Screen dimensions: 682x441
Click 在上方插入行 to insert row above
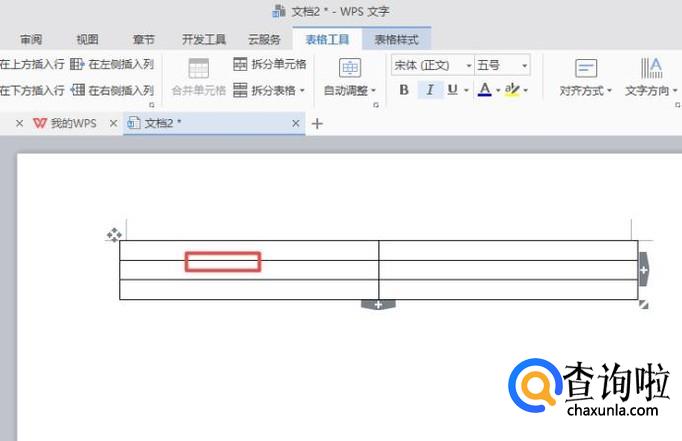[32, 64]
